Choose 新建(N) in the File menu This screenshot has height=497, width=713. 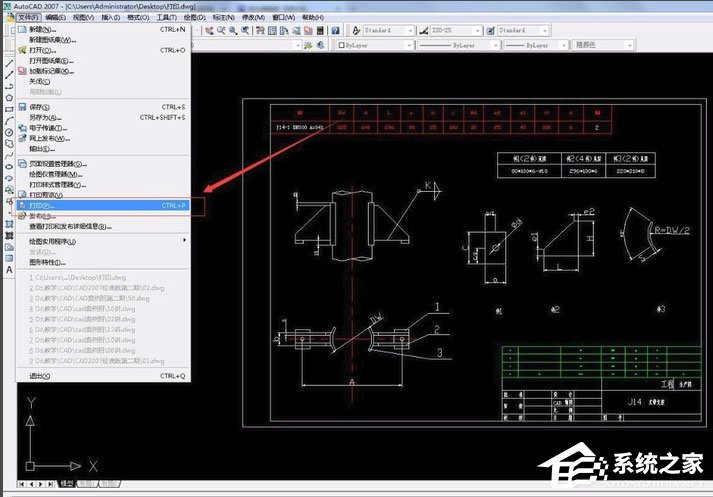(103, 29)
